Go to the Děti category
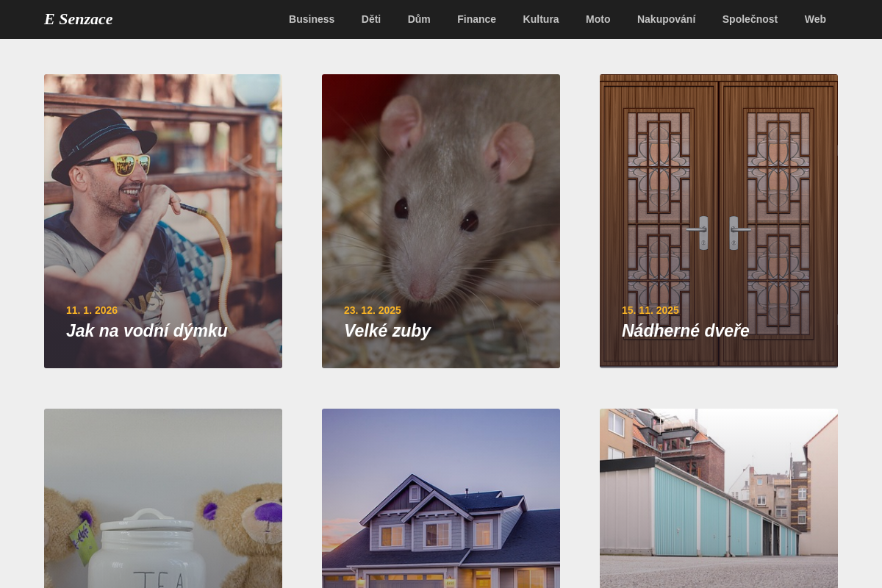The image size is (882, 588). (371, 19)
